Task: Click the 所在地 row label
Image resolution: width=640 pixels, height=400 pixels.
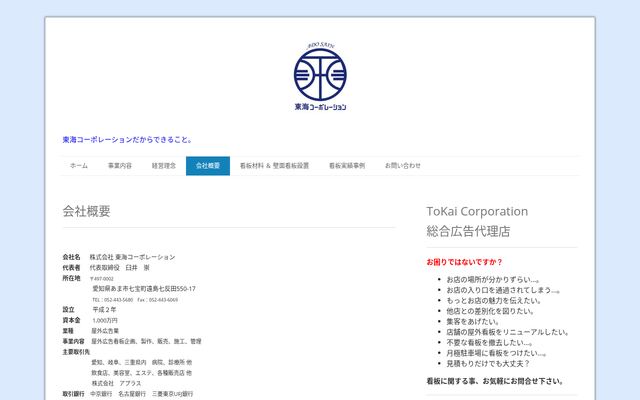Action: (x=71, y=278)
